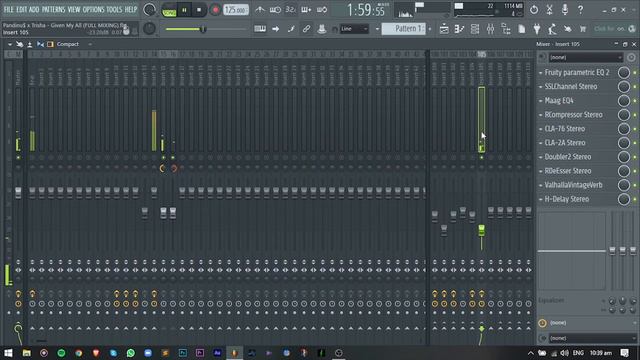Open the CLA-76 Stereo effect slot
The width and height of the screenshot is (640, 360).
pyautogui.click(x=564, y=129)
